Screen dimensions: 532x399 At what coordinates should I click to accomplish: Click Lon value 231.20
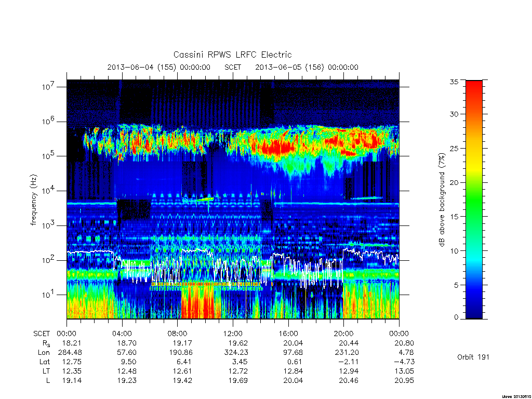347,353
